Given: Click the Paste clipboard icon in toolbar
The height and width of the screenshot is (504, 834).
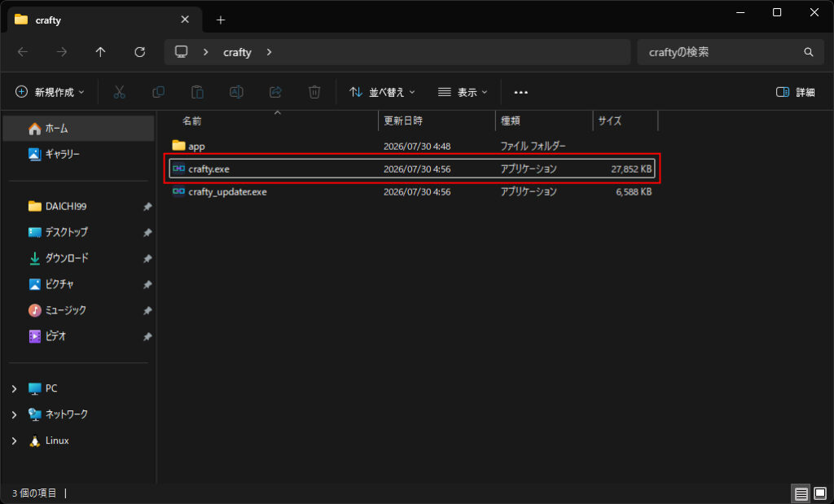Looking at the screenshot, I should pyautogui.click(x=197, y=92).
